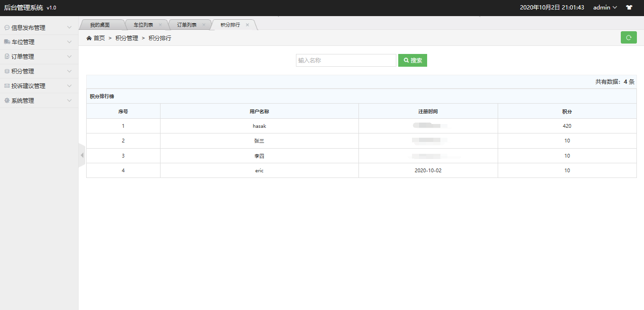644x310 pixels.
Task: Click the 用户名称 column header
Action: 259,111
